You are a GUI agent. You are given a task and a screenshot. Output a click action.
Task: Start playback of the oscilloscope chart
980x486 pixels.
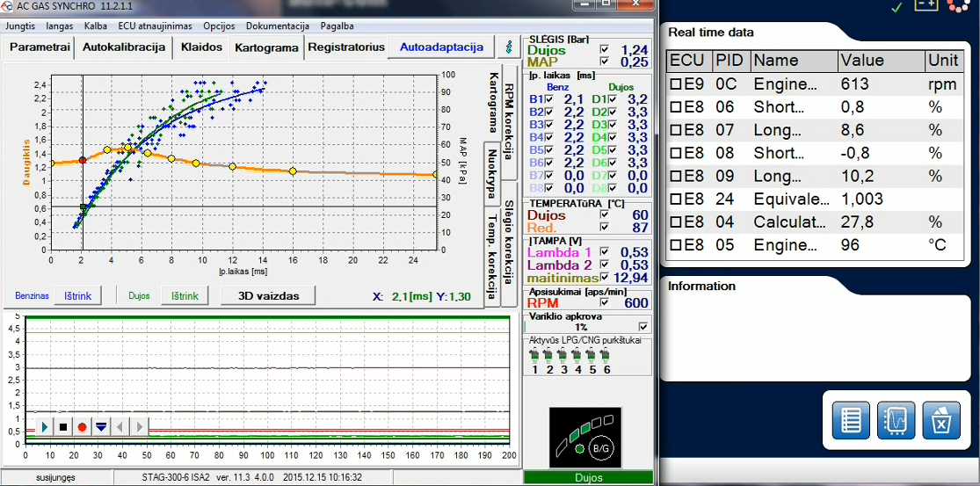coord(44,427)
